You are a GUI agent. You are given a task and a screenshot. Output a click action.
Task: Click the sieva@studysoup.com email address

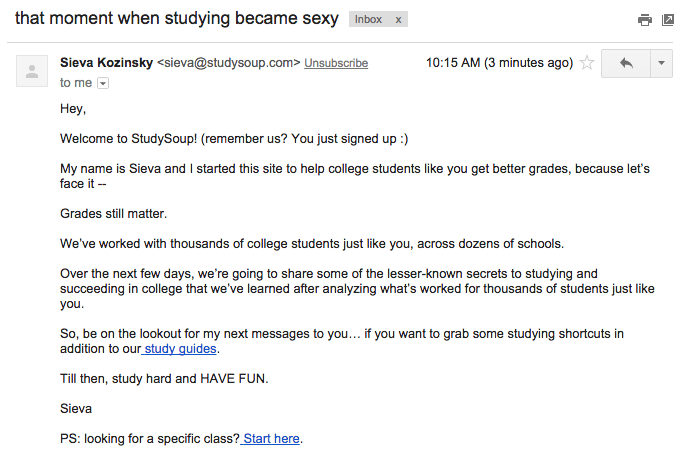pos(228,63)
